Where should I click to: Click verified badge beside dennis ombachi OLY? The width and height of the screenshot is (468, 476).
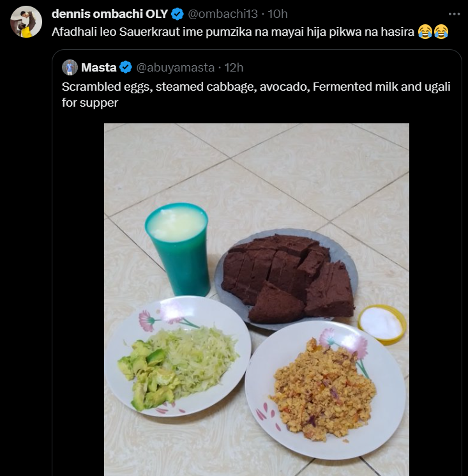pyautogui.click(x=177, y=14)
